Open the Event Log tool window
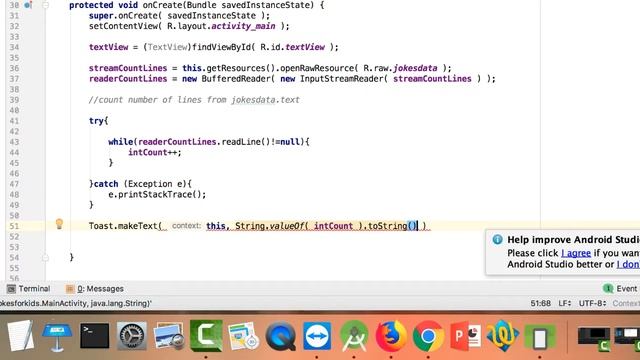This screenshot has height=360, width=640. (x=621, y=289)
